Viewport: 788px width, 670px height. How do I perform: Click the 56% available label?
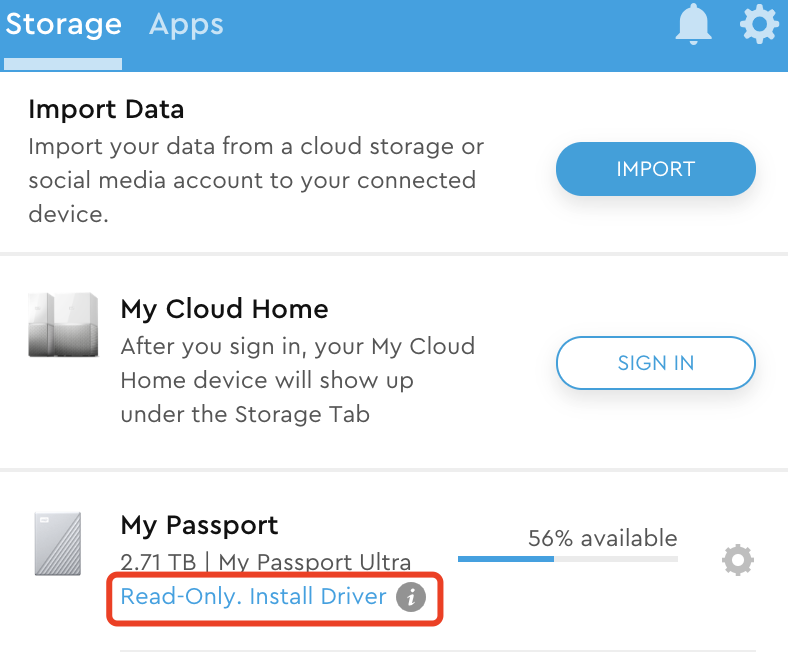[x=602, y=538]
